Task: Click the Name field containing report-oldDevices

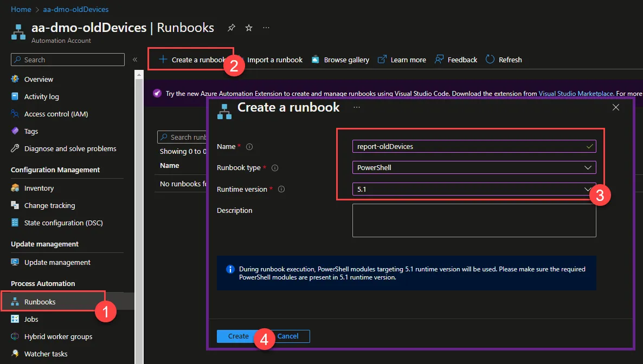Action: (474, 146)
